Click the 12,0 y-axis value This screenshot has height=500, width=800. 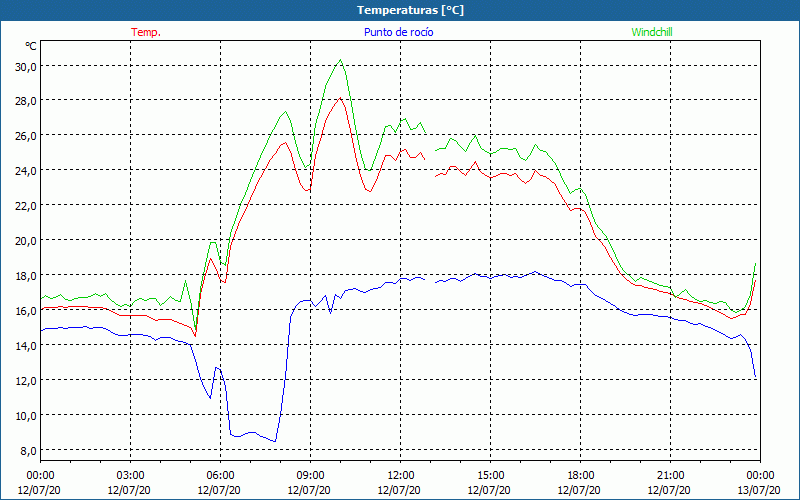[x=26, y=380]
